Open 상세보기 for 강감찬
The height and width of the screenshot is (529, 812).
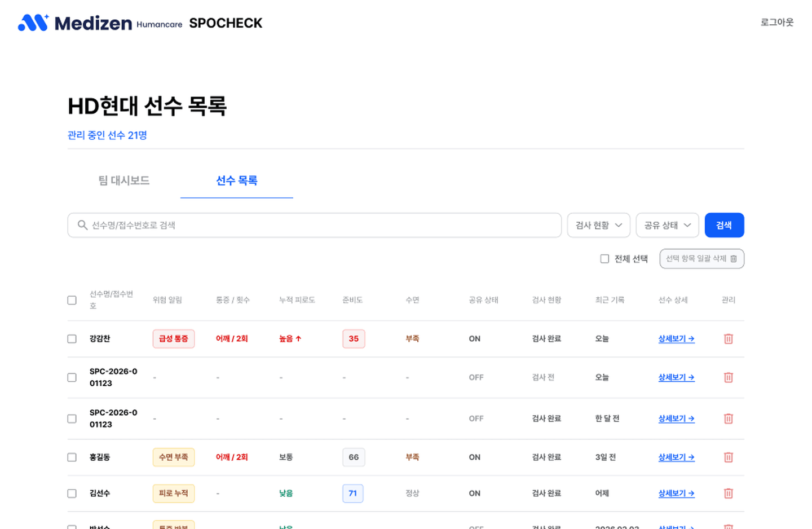coord(676,339)
